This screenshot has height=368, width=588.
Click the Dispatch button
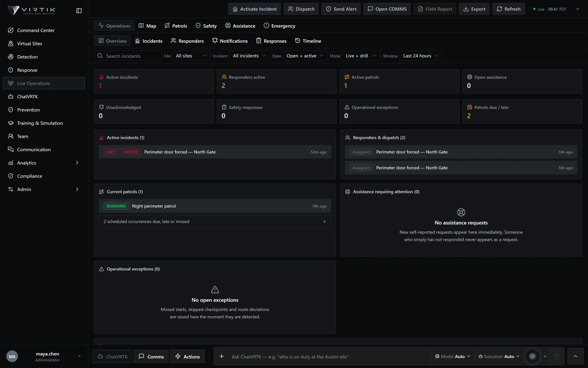tap(301, 9)
